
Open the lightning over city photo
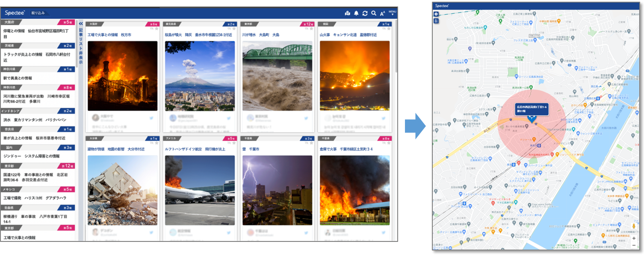277,190
